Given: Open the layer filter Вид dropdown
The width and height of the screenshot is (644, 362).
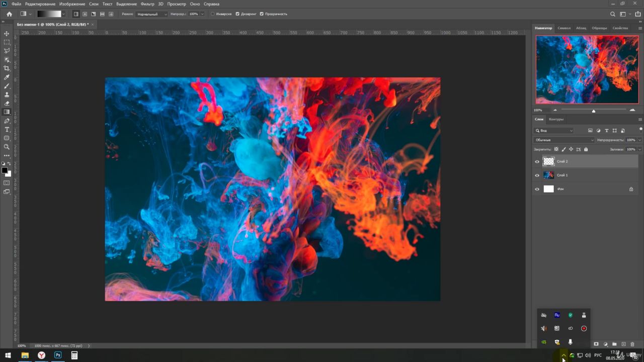Looking at the screenshot, I should pyautogui.click(x=554, y=131).
